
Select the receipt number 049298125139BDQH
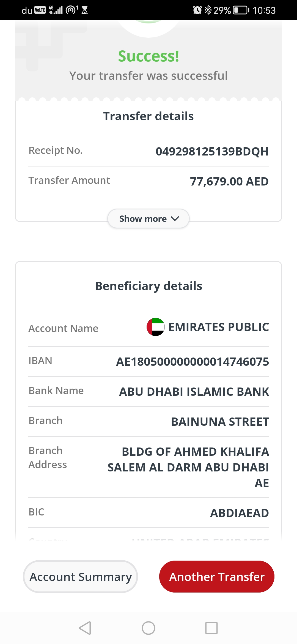(x=212, y=151)
